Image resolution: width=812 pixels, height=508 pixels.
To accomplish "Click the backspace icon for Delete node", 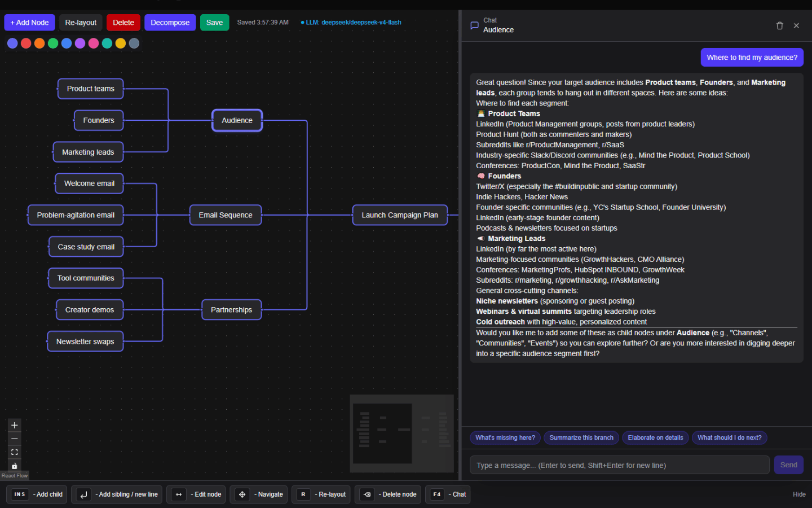I will (367, 494).
